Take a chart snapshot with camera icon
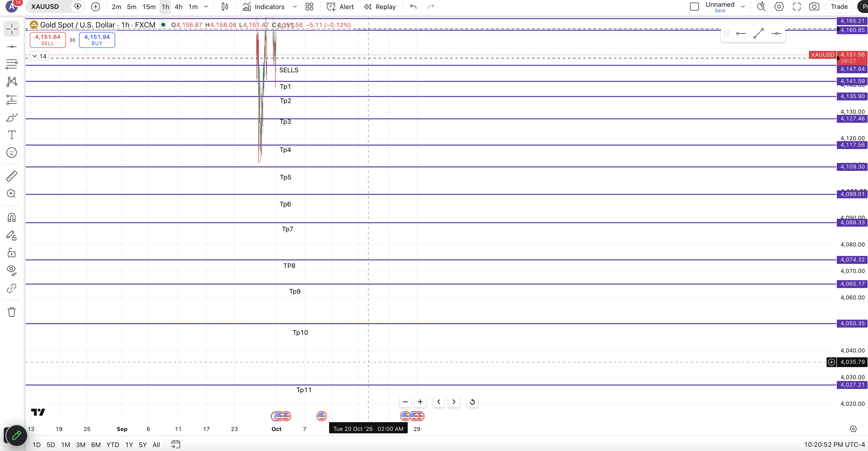This screenshot has width=868, height=451. 814,7
